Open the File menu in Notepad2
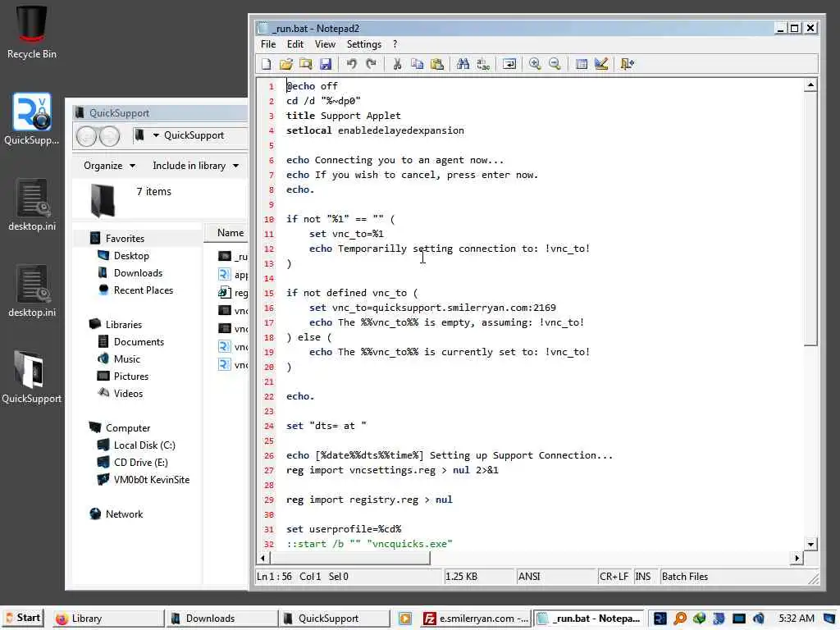 tap(268, 44)
